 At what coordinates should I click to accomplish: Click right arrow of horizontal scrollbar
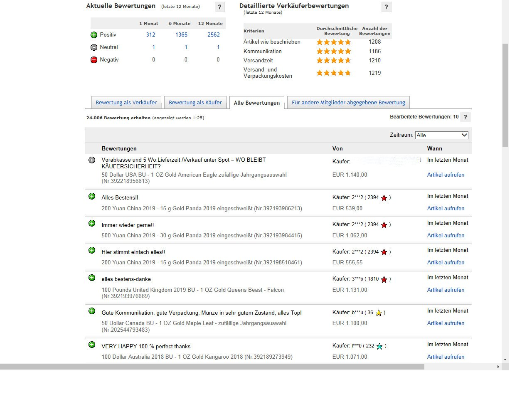(x=498, y=367)
